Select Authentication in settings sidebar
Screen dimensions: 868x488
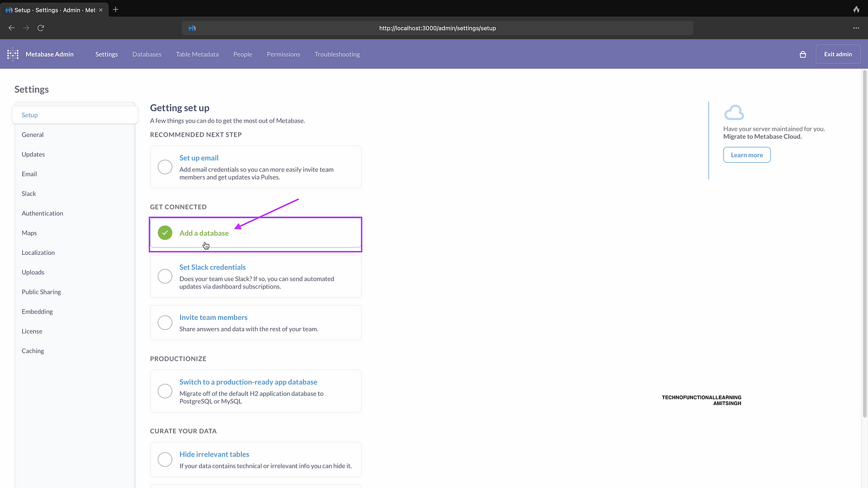click(42, 214)
